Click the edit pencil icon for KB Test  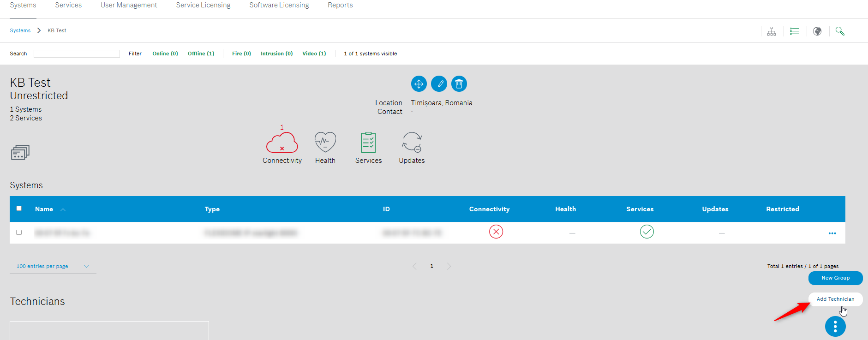click(439, 84)
